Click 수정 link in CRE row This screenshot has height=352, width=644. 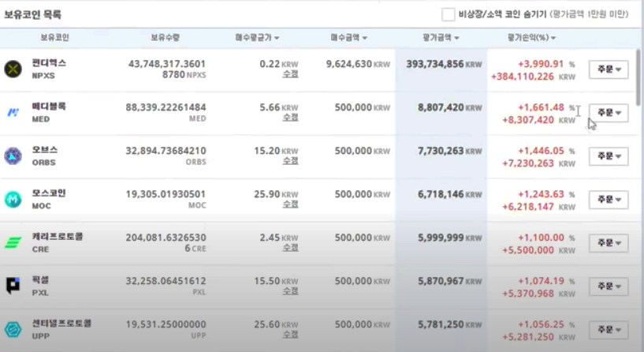tap(290, 248)
